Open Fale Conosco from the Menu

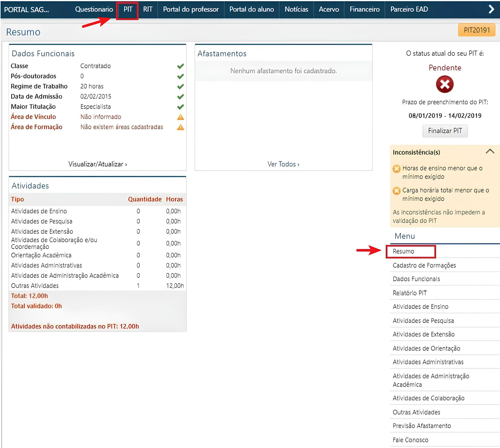click(x=411, y=440)
